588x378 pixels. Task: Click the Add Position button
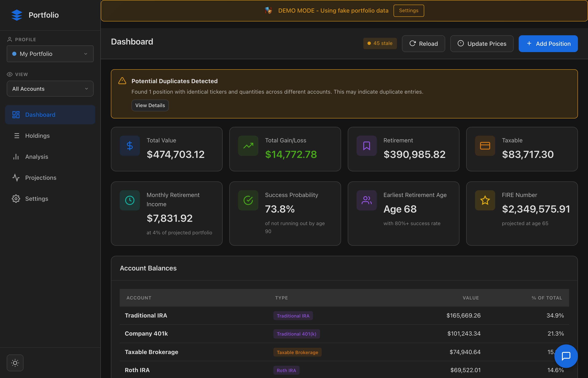548,44
